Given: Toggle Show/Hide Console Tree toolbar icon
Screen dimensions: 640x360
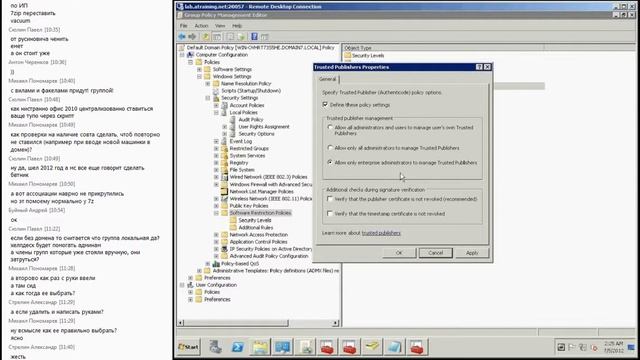Looking at the screenshot, I should pos(217,37).
